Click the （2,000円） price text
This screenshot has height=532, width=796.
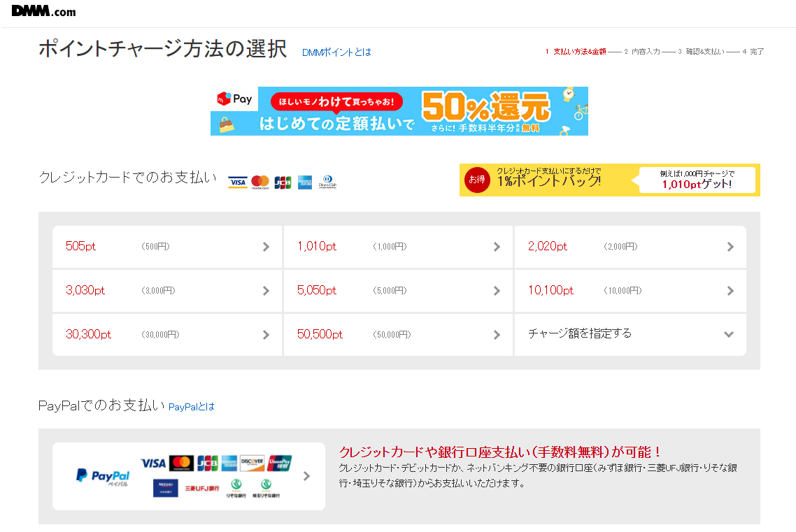point(620,247)
